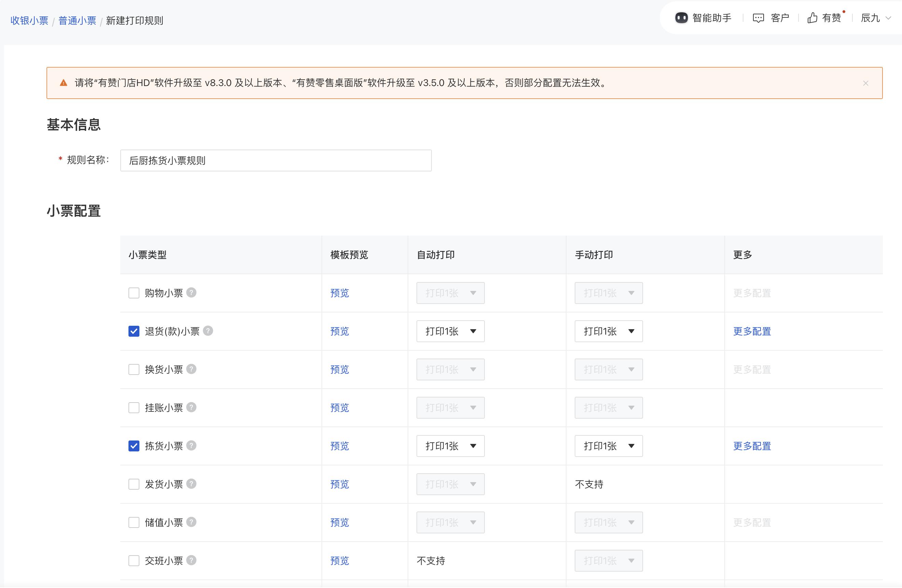902x588 pixels.
Task: Go to 收银小票 breadcrumb
Action: (29, 20)
